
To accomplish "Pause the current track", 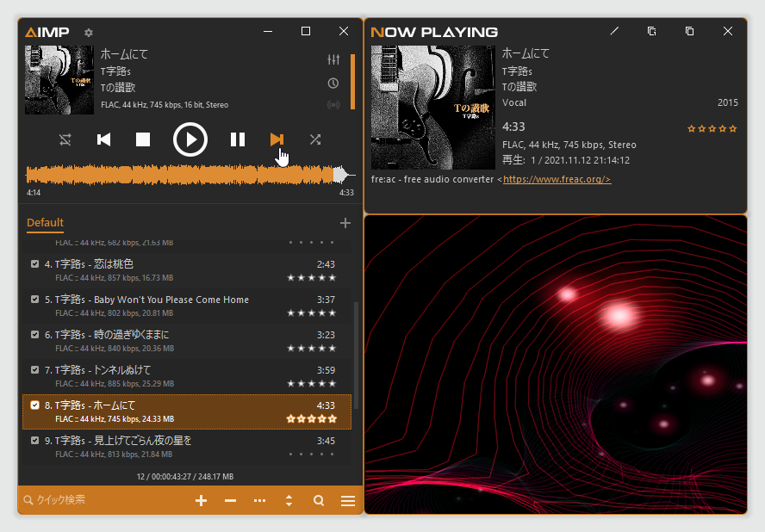I will coord(238,140).
